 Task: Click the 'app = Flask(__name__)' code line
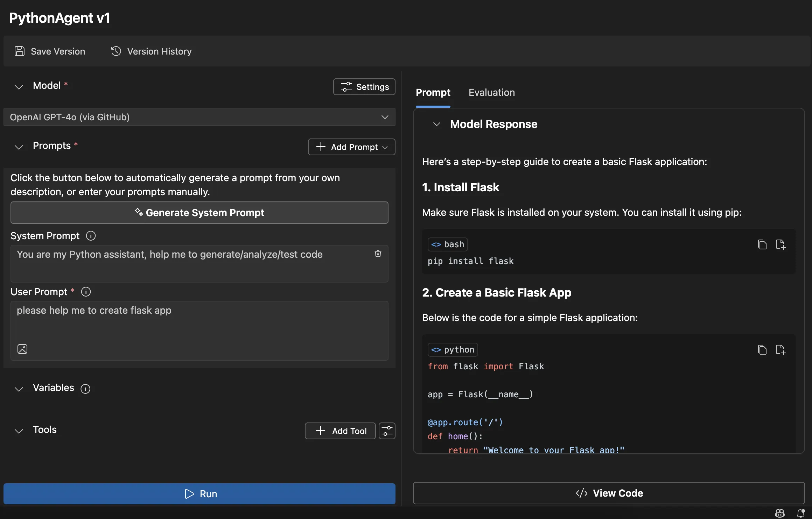(x=480, y=394)
